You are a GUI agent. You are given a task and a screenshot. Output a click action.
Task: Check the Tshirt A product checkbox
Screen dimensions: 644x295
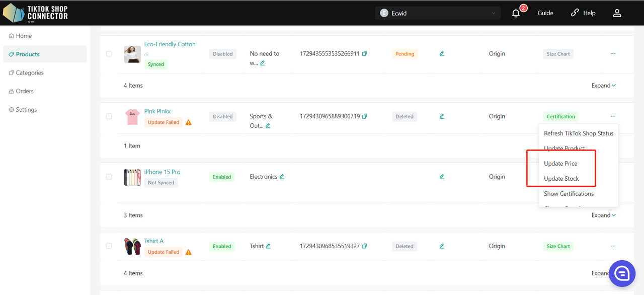click(109, 246)
